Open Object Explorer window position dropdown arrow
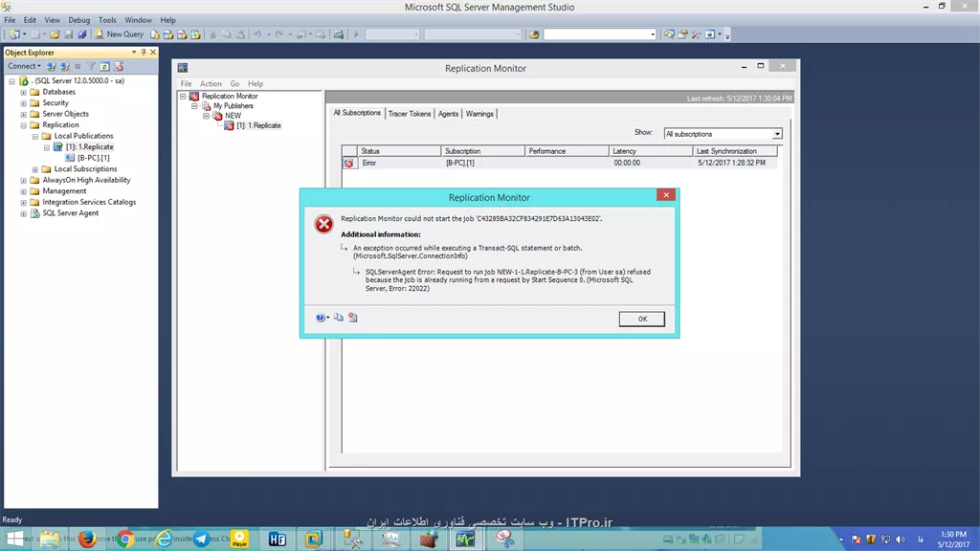This screenshot has height=551, width=980. (134, 53)
